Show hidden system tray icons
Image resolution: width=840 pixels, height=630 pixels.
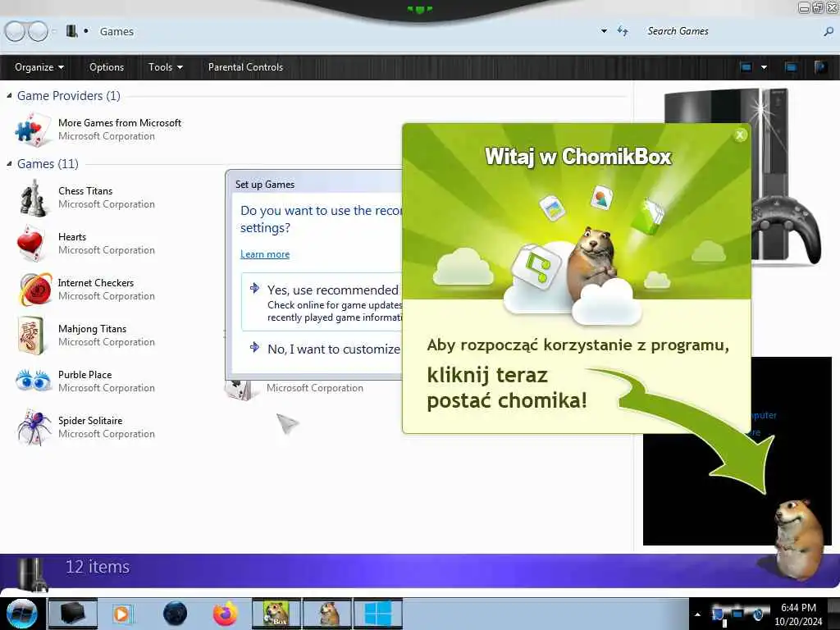click(x=697, y=614)
